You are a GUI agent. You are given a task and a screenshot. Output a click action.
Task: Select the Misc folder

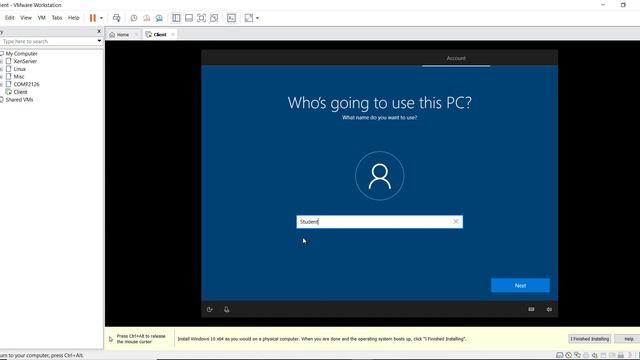coord(19,77)
